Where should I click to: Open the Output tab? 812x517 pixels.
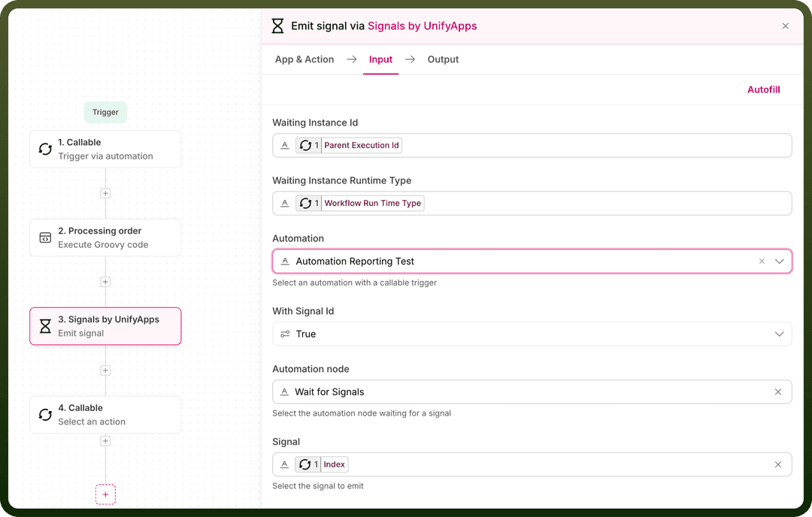coord(443,59)
